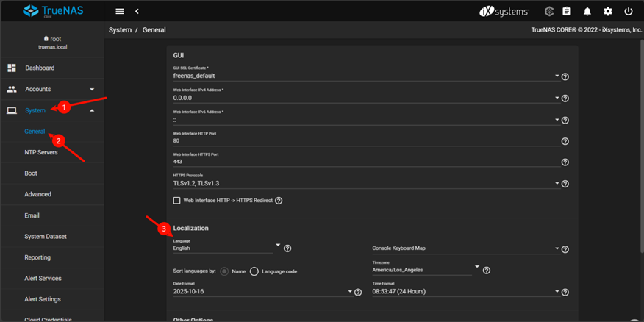Open the Task Manager clipboard icon

pos(567,12)
